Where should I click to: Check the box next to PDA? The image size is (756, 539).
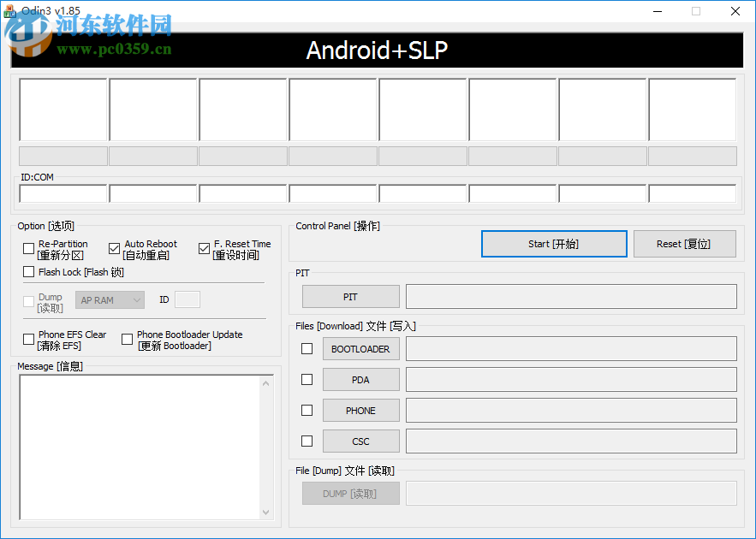tap(307, 379)
